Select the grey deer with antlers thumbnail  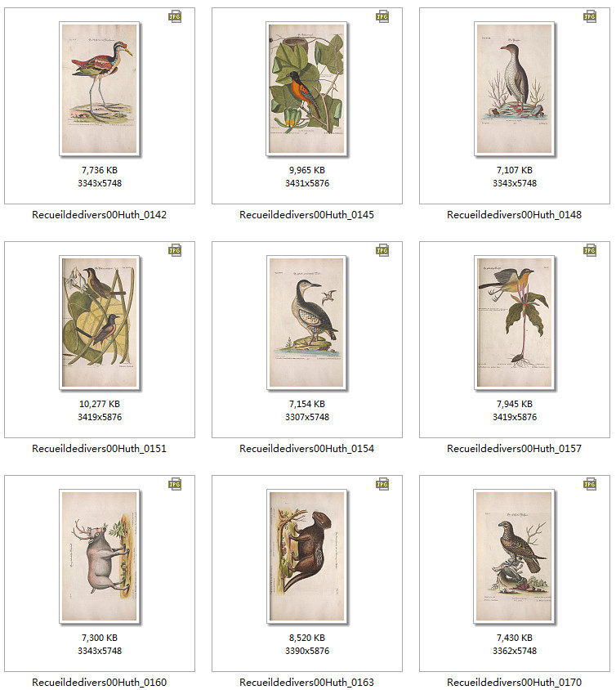tap(100, 556)
